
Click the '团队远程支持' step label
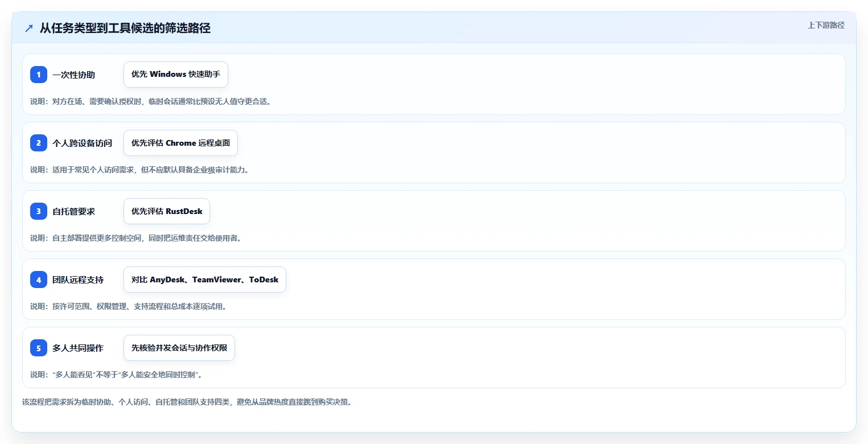[78, 279]
